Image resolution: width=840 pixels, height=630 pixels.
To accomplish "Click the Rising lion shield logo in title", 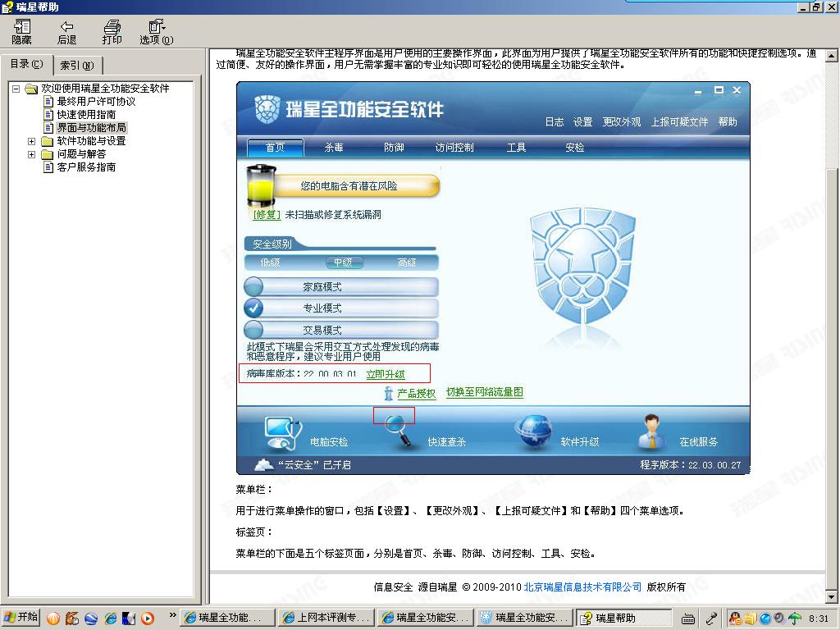I will tap(267, 109).
